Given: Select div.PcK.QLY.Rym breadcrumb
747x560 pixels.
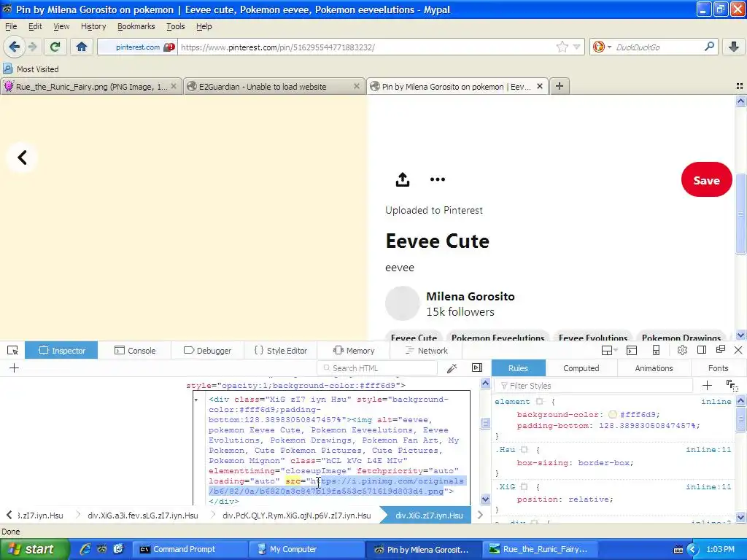Looking at the screenshot, I should click(296, 516).
